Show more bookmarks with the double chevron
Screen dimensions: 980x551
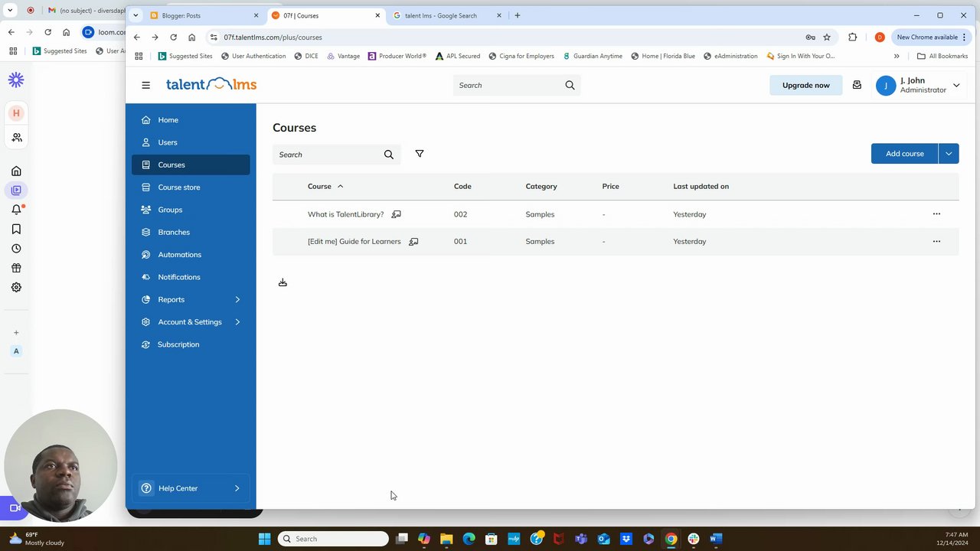(x=897, y=56)
